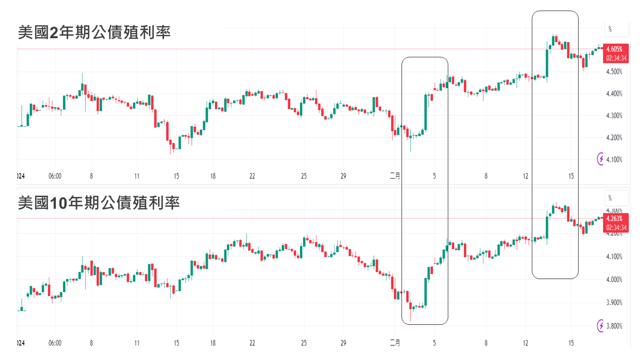
Task: Click date label 11 on the 2-year time axis
Action: tap(137, 176)
